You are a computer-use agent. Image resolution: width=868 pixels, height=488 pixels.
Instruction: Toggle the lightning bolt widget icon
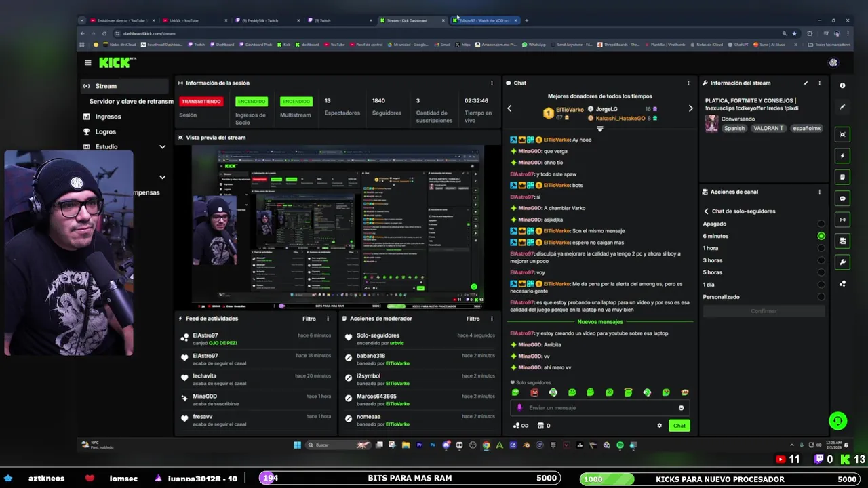coord(842,156)
